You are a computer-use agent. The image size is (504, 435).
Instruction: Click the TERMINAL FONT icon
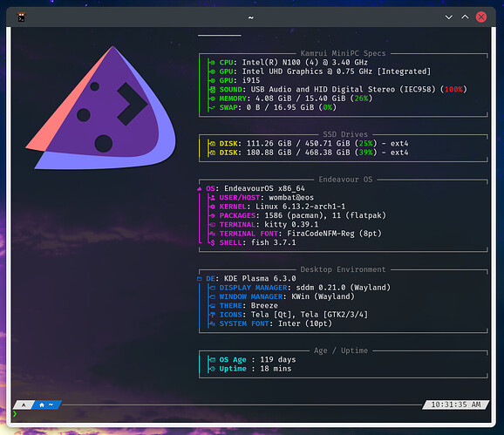point(213,234)
